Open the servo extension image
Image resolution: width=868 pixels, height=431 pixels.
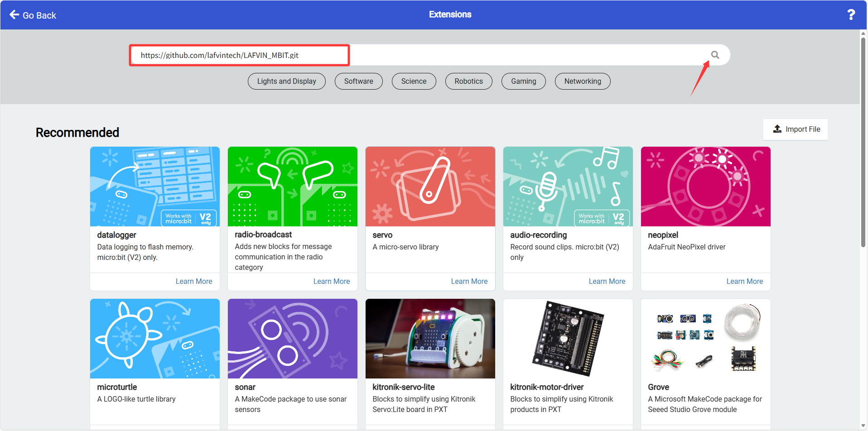(430, 187)
